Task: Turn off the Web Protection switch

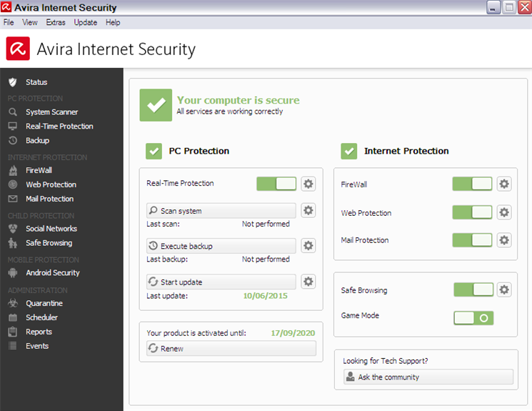Action: point(472,212)
